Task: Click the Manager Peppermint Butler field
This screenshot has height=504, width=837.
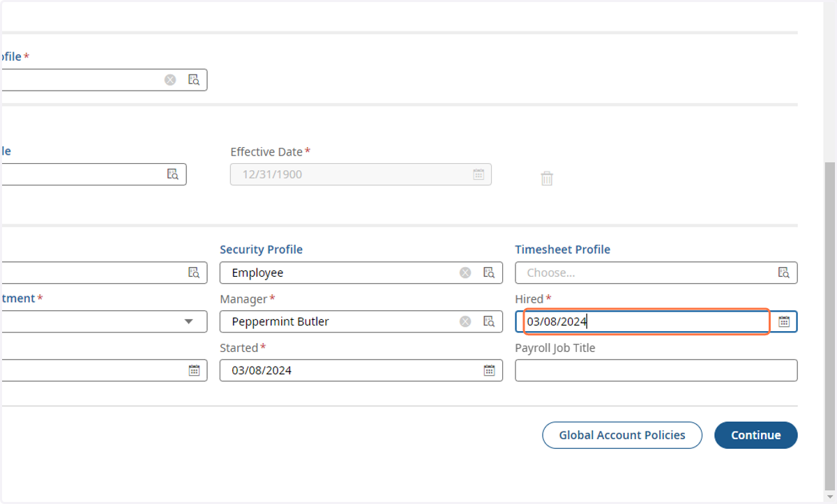Action: click(361, 321)
